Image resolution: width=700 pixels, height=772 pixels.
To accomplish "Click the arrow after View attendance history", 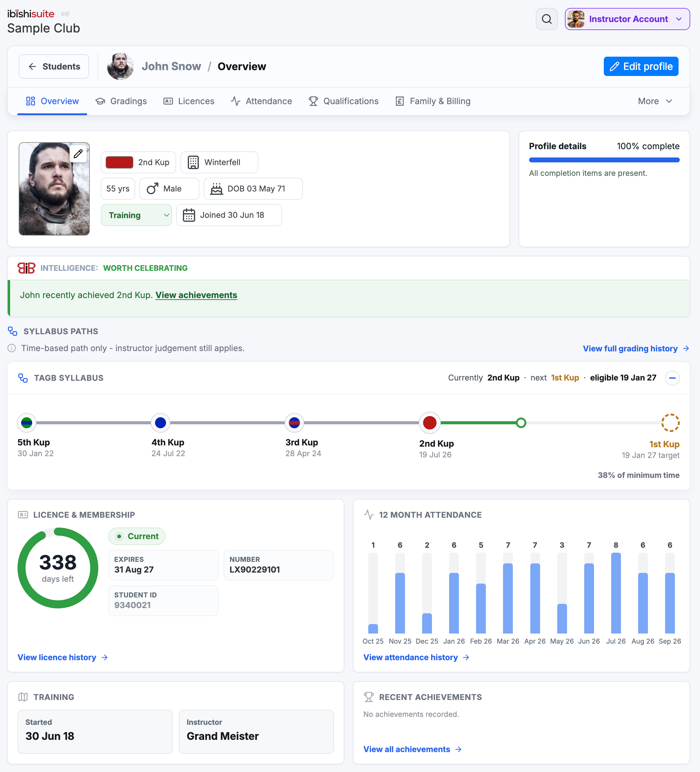I will click(x=466, y=657).
